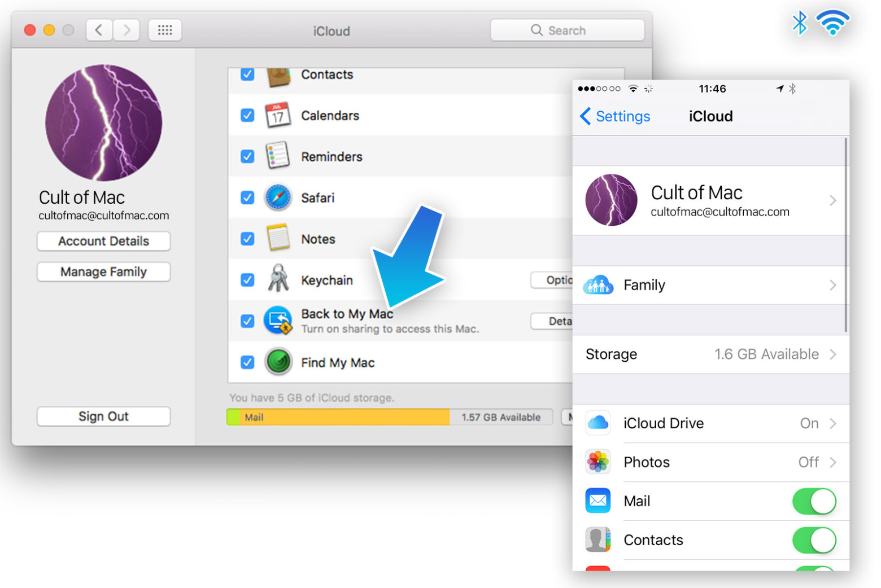Expand the Family settings row

click(x=711, y=285)
